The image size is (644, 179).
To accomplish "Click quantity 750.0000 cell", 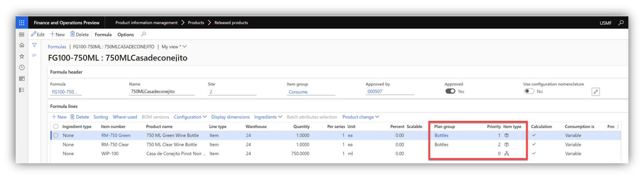I will 300,154.
